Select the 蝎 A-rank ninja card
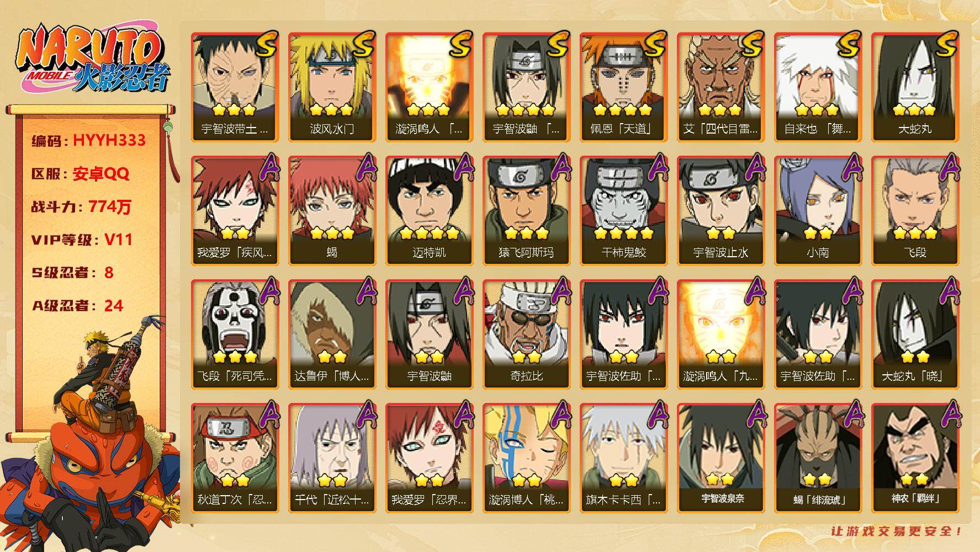The height and width of the screenshot is (552, 980). tap(332, 210)
